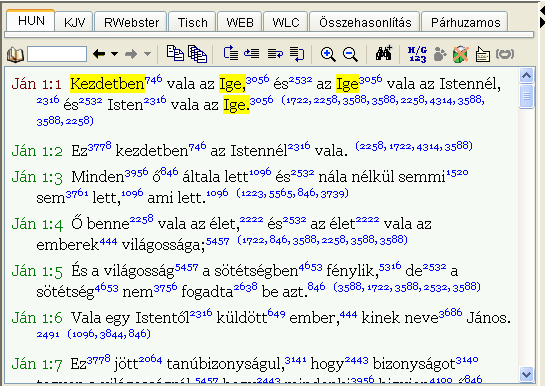
Task: Toggle line wrap icon with return arrow
Action: [275, 54]
